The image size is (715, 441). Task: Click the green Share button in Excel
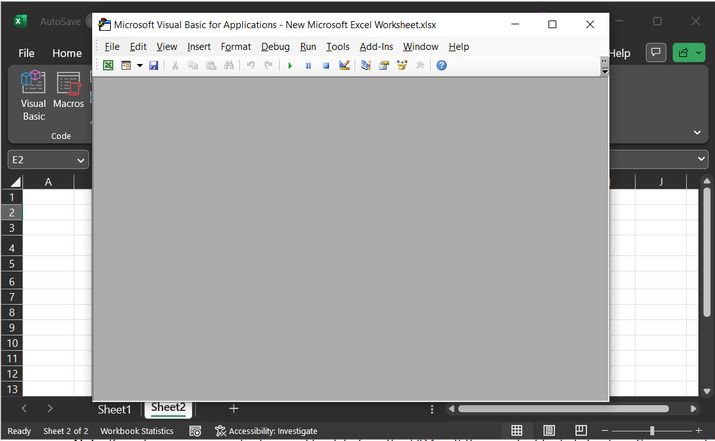click(x=689, y=53)
